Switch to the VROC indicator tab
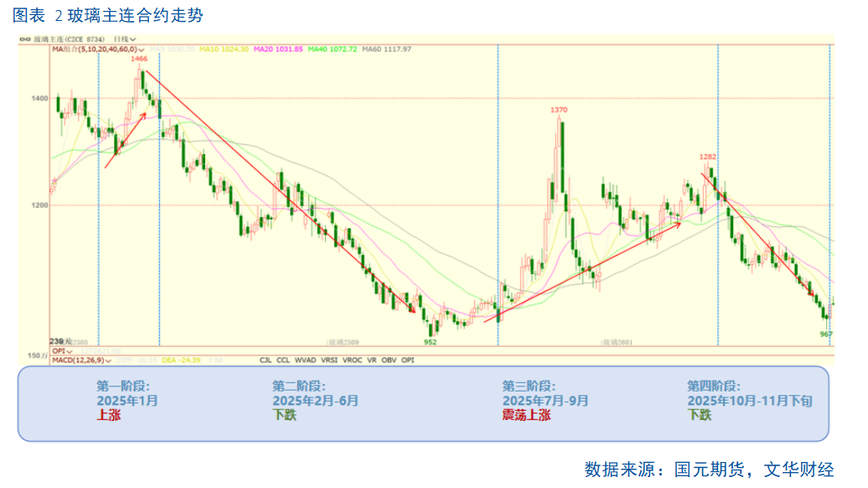868x488 pixels. click(352, 360)
